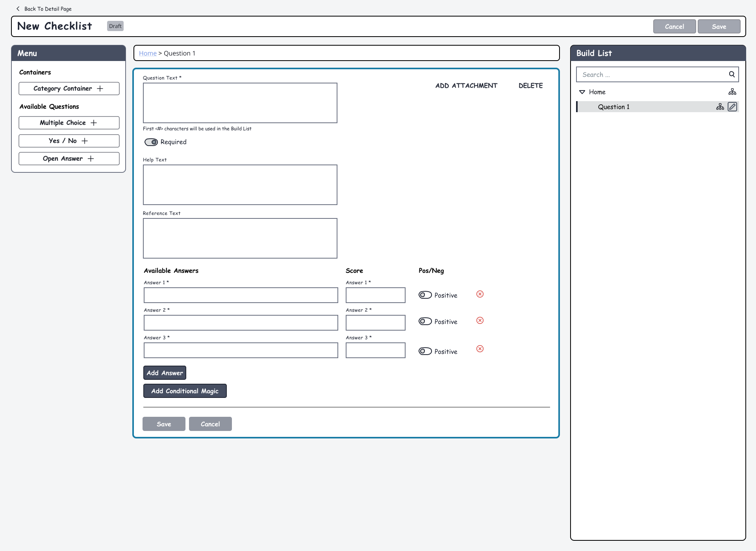Remove Answer 2 with its red X icon

point(480,320)
